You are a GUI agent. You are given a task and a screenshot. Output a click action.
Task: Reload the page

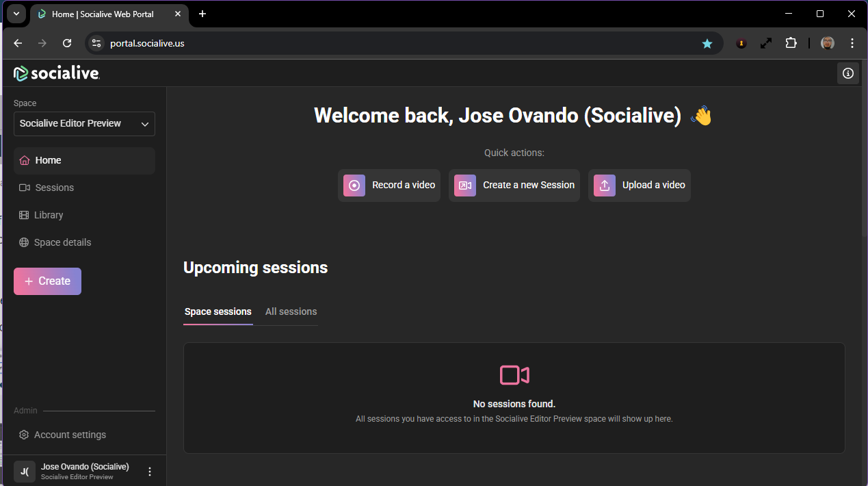coord(67,43)
